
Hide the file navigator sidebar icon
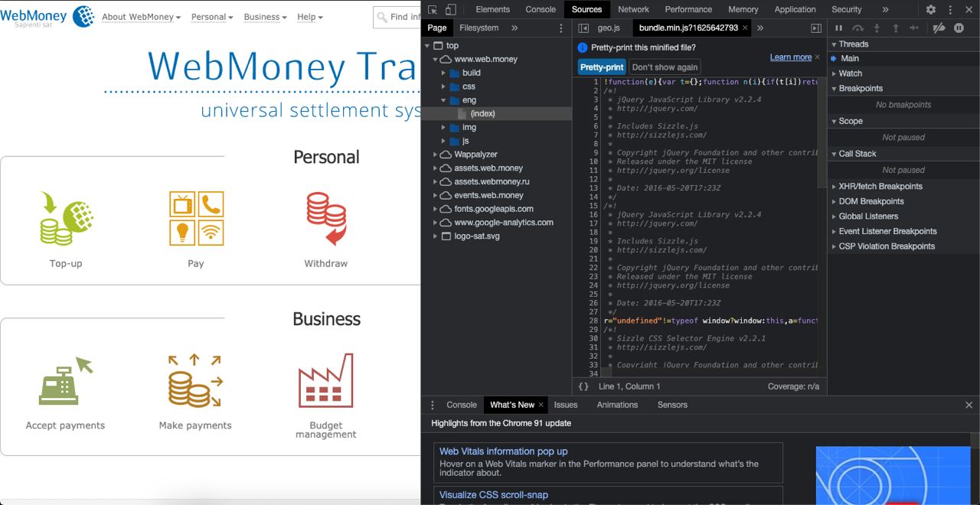click(583, 28)
